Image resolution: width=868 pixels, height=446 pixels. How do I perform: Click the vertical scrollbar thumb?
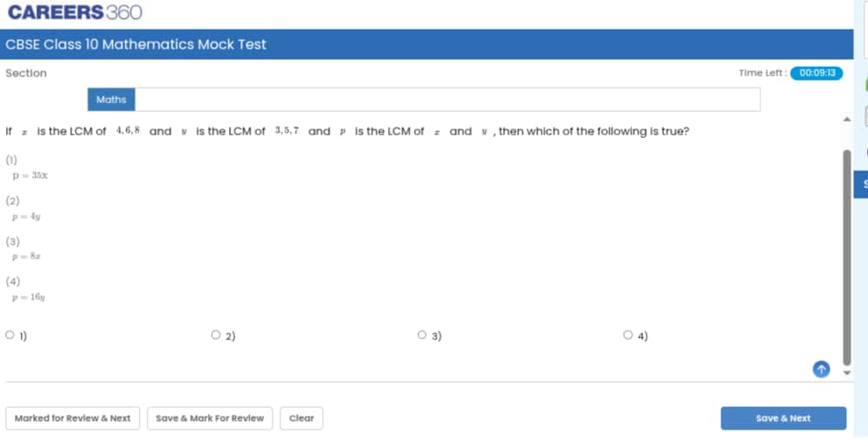coord(847,258)
